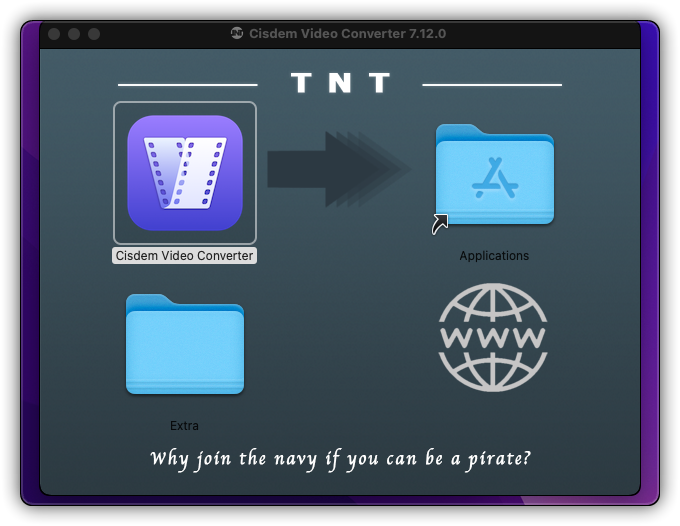Minimize the window with the middle title bar button

pos(74,34)
